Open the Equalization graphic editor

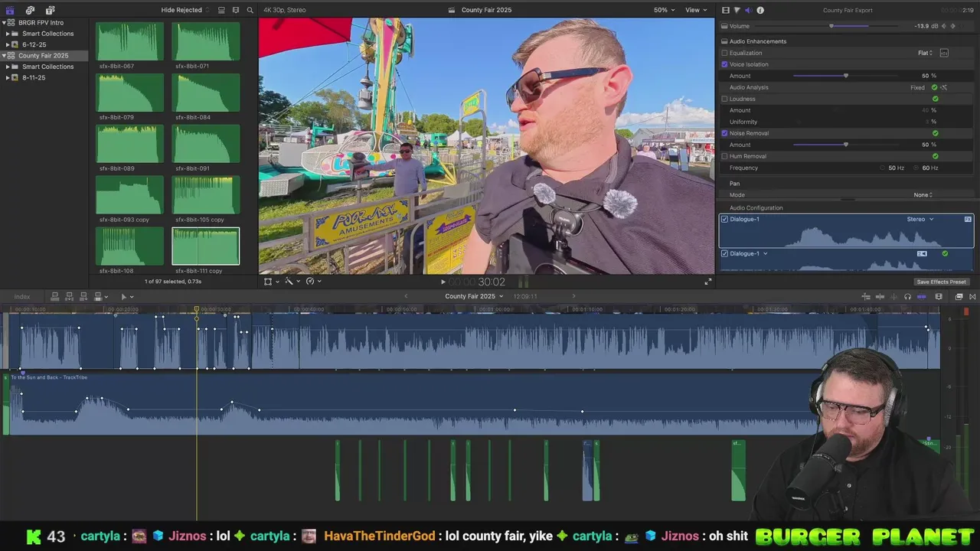(x=944, y=53)
